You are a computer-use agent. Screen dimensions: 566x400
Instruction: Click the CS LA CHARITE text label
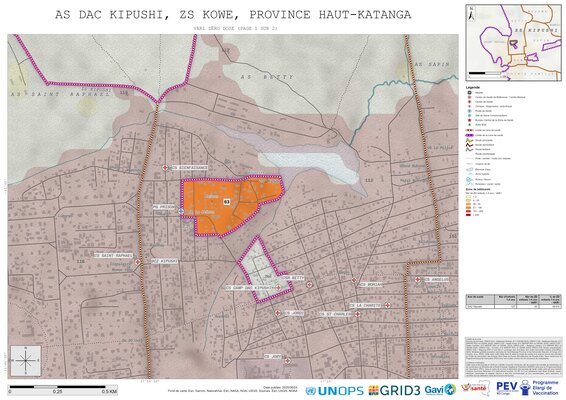pyautogui.click(x=365, y=305)
